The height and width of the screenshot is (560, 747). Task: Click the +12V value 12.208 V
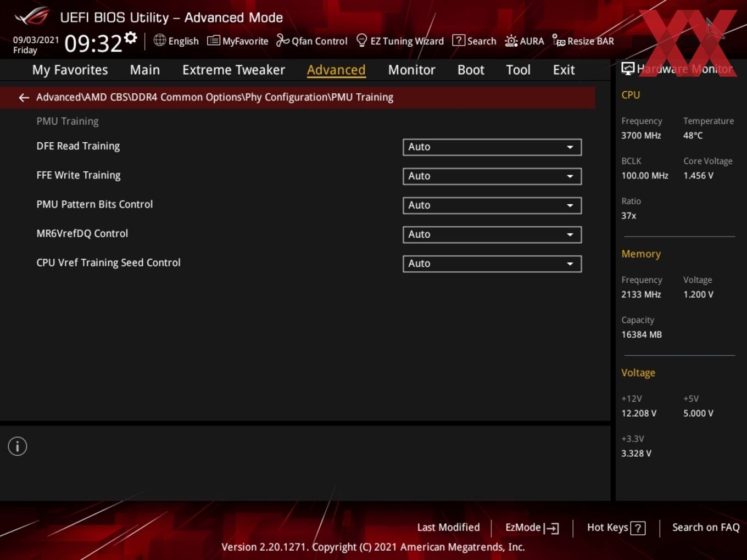pos(639,413)
